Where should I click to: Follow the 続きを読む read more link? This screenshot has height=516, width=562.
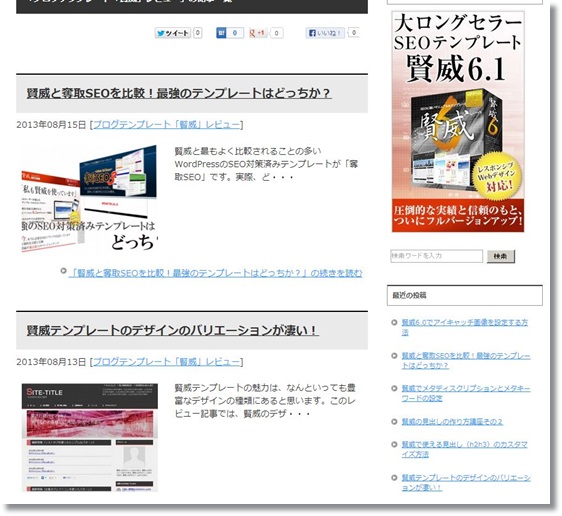[x=215, y=273]
